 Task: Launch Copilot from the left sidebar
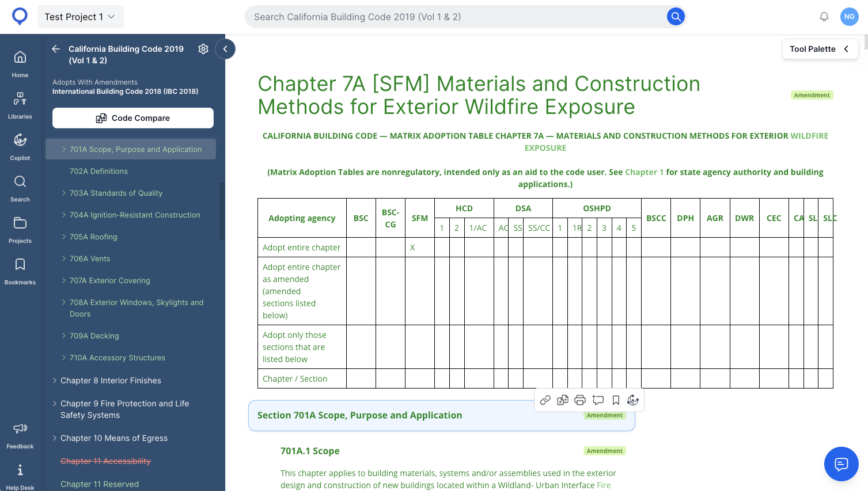pyautogui.click(x=20, y=146)
